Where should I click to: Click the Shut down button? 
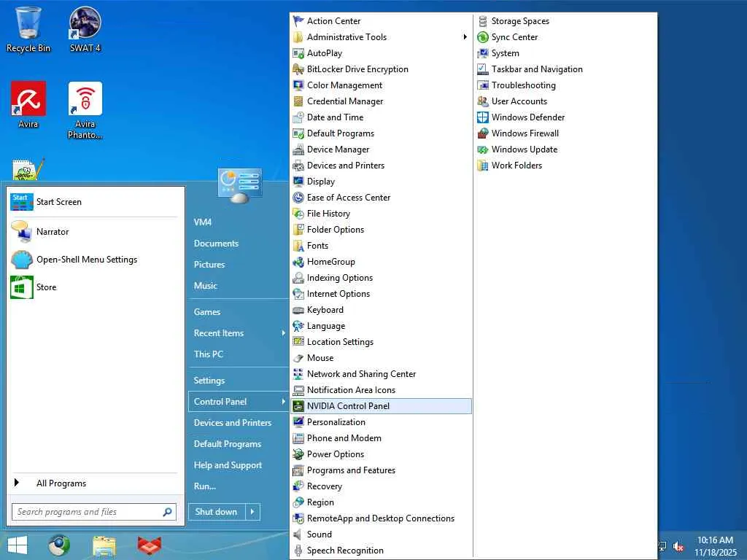click(x=217, y=511)
